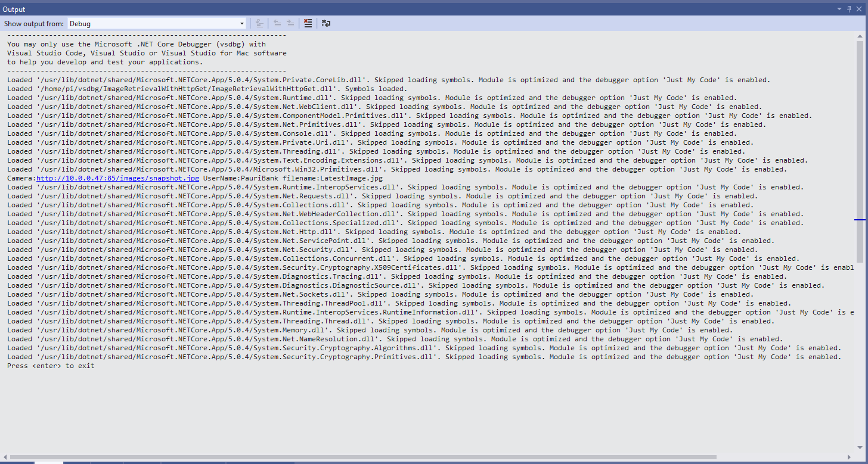The image size is (868, 464).
Task: Open the 'Show output from' Debug dropdown
Action: click(156, 24)
